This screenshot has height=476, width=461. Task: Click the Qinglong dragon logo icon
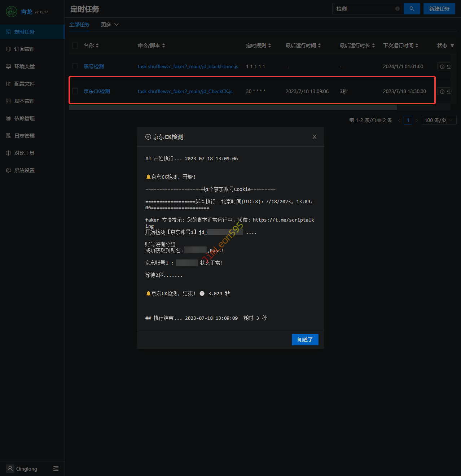pos(12,12)
